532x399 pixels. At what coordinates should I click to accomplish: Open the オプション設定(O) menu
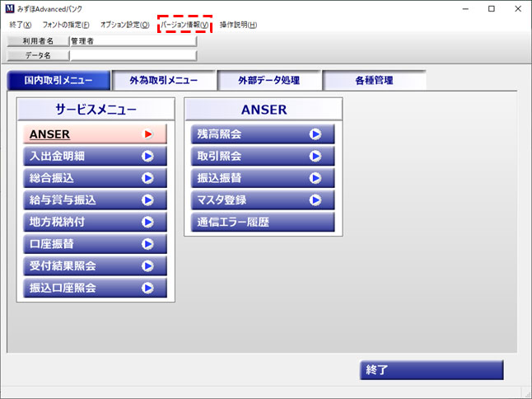125,25
